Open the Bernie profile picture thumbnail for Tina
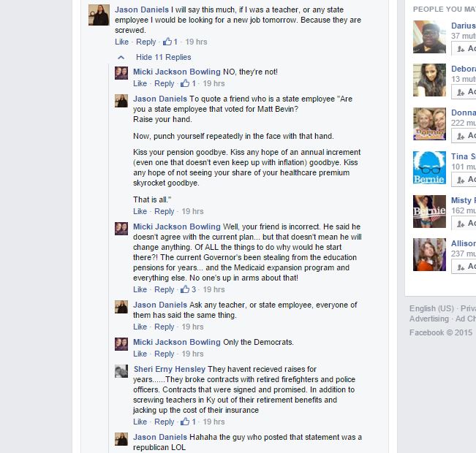 (429, 167)
